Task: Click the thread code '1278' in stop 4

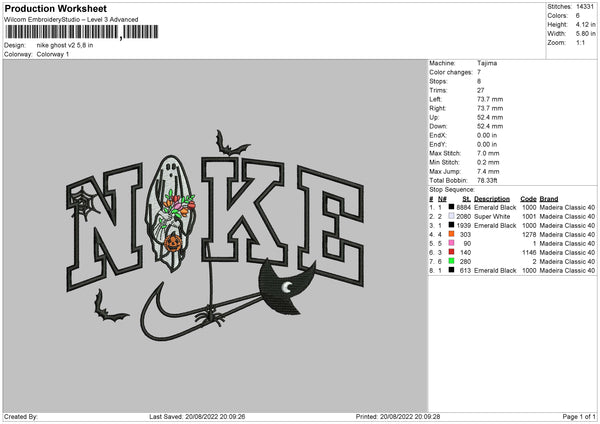Action: pos(529,235)
